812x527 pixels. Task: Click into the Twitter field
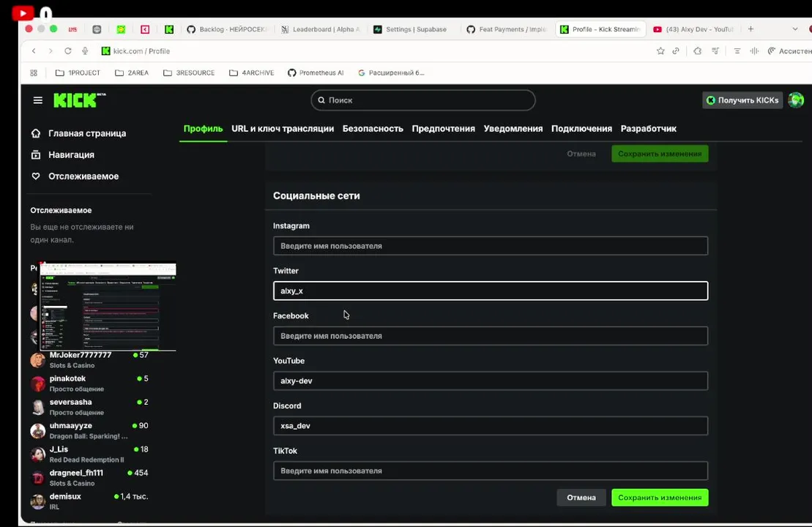(x=491, y=291)
